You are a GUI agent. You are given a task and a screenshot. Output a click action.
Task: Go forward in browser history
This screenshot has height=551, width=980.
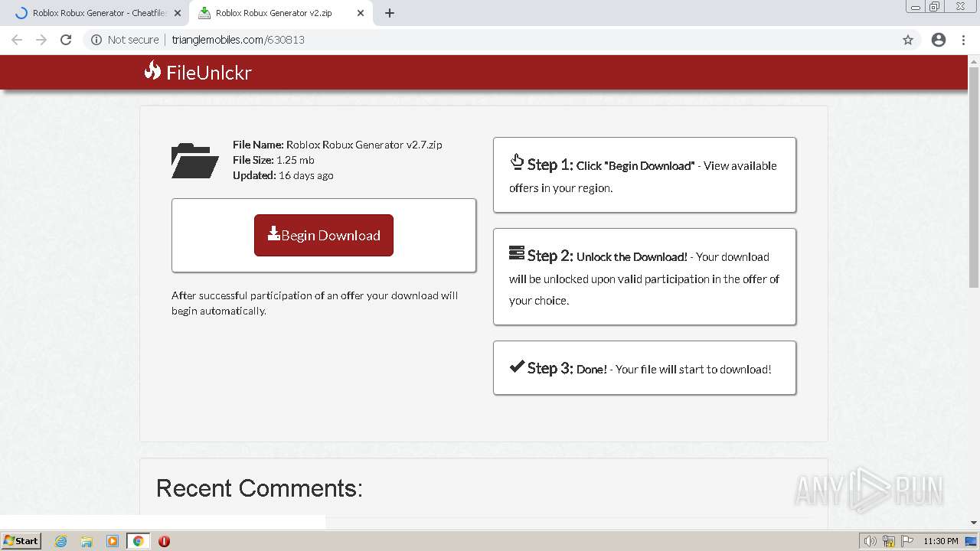click(41, 40)
